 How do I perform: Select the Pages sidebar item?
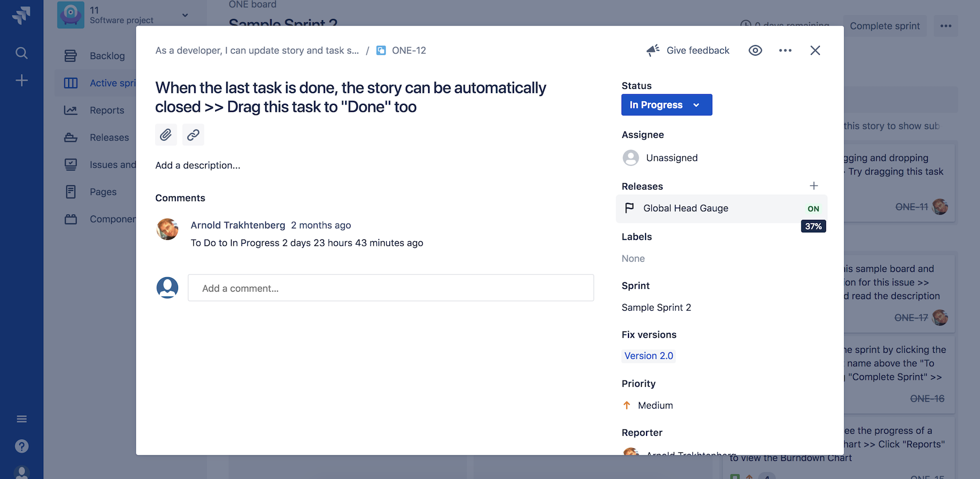(103, 192)
